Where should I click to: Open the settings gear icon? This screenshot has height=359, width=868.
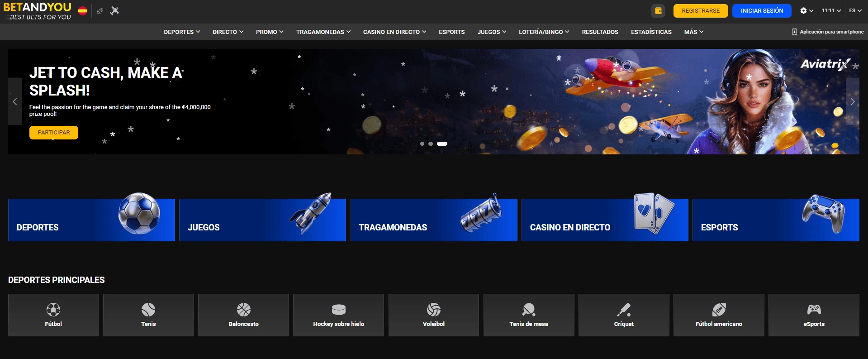[803, 11]
